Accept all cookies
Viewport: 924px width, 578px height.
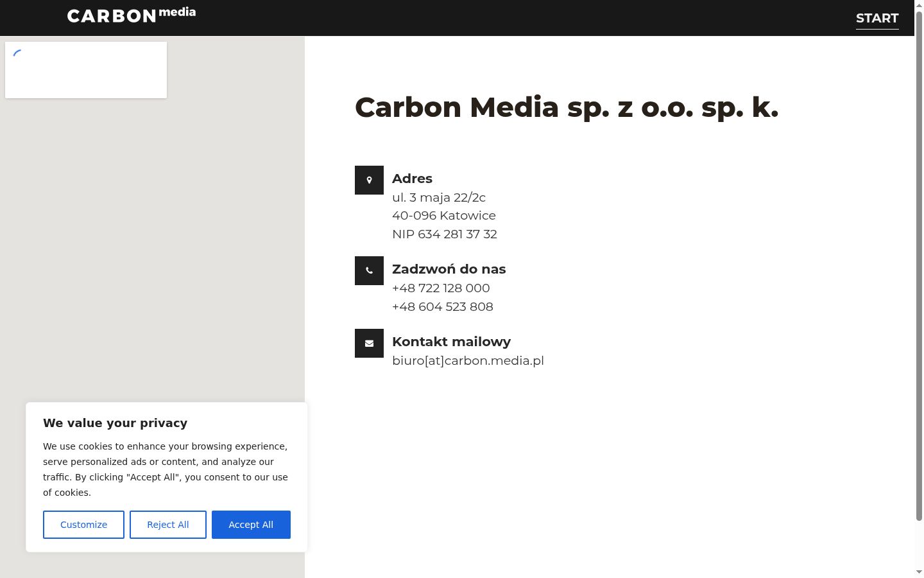[x=251, y=525]
